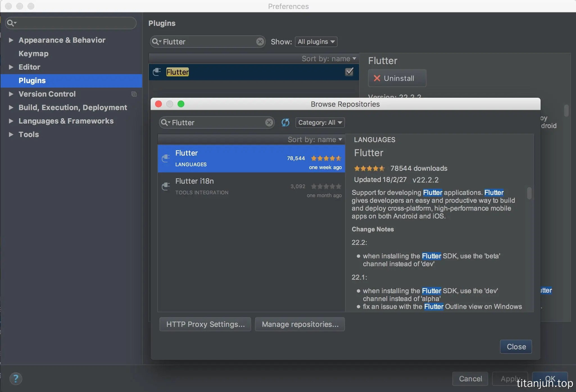Screen dimensions: 576x392
Task: Click the Flutter i18n plugin icon
Action: pos(166,186)
